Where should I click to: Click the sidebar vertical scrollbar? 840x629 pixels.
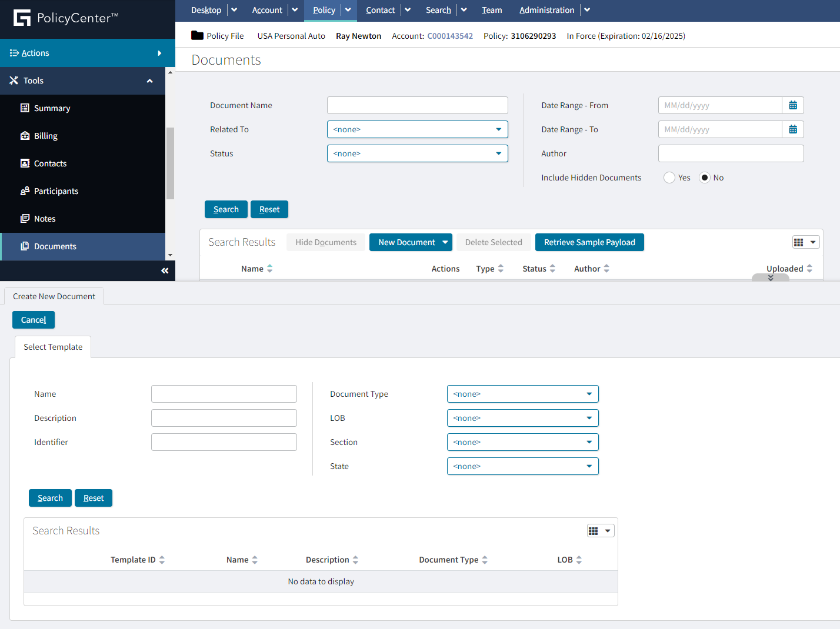tap(170, 163)
